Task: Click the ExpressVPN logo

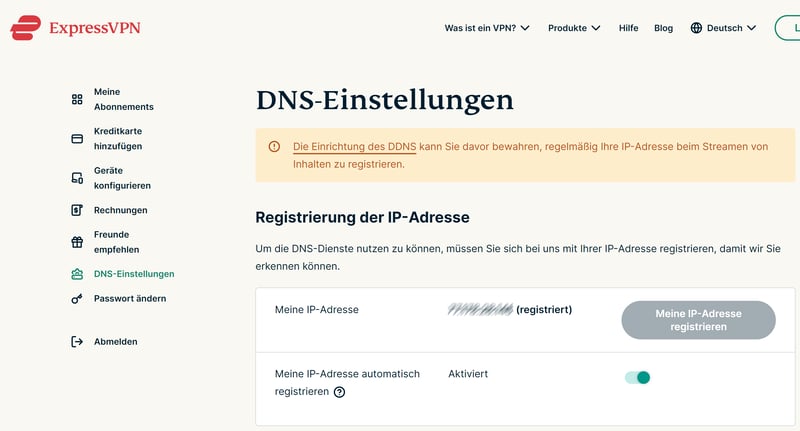Action: click(76, 27)
